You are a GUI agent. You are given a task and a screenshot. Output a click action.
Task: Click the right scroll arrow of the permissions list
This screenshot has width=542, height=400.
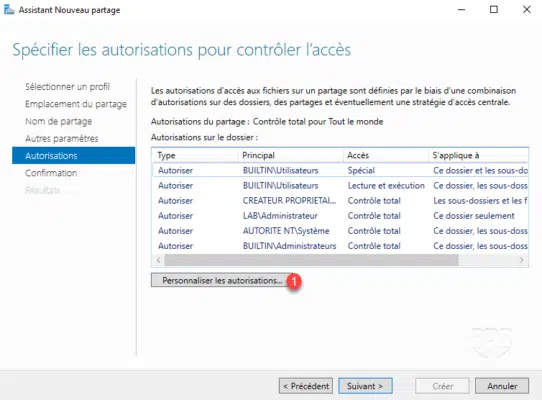pos(522,260)
